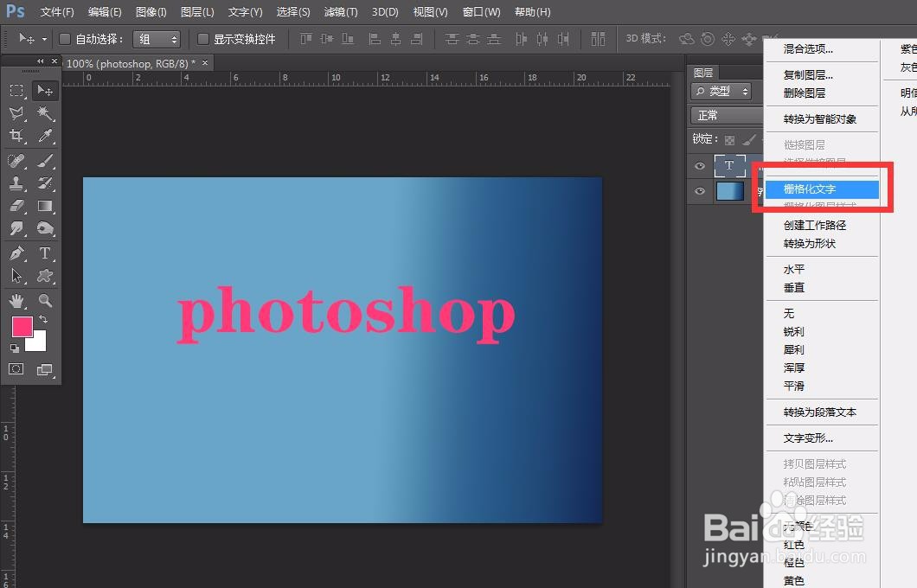
Task: Select the Path Selection tool
Action: click(x=16, y=276)
